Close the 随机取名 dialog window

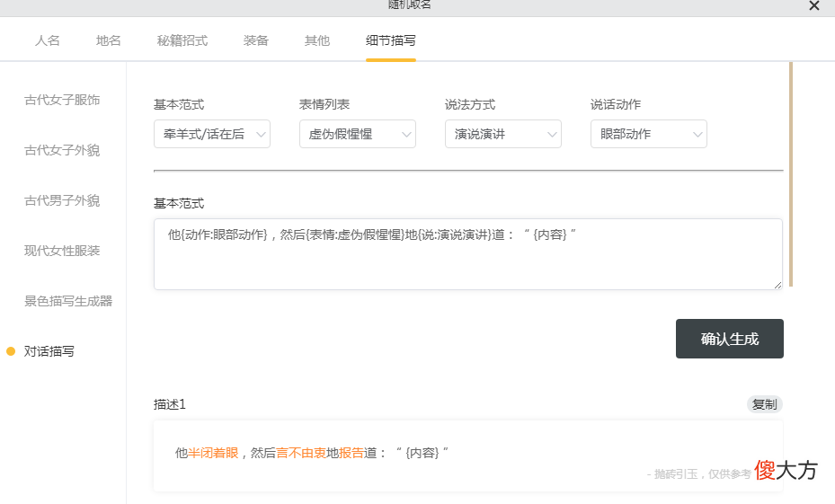(x=813, y=6)
